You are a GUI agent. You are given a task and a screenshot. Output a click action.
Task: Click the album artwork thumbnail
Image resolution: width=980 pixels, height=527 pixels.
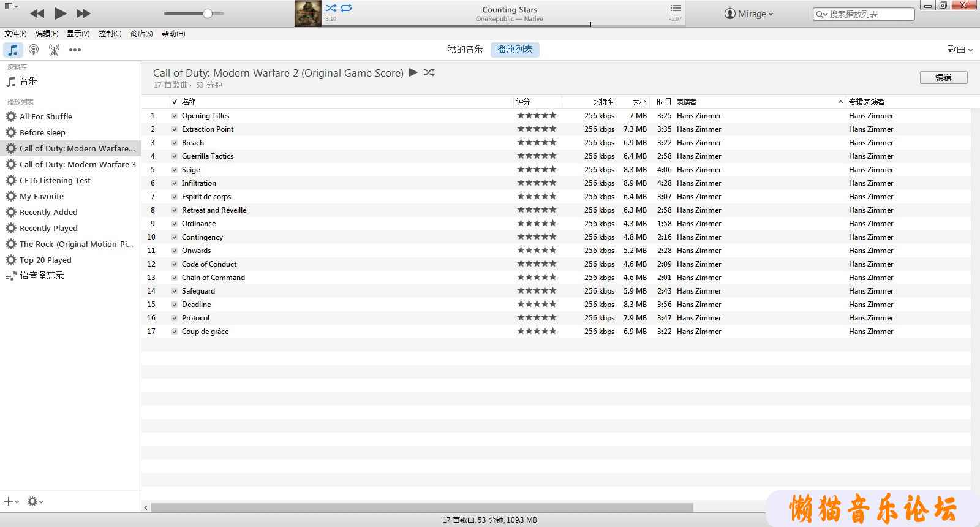click(x=308, y=13)
